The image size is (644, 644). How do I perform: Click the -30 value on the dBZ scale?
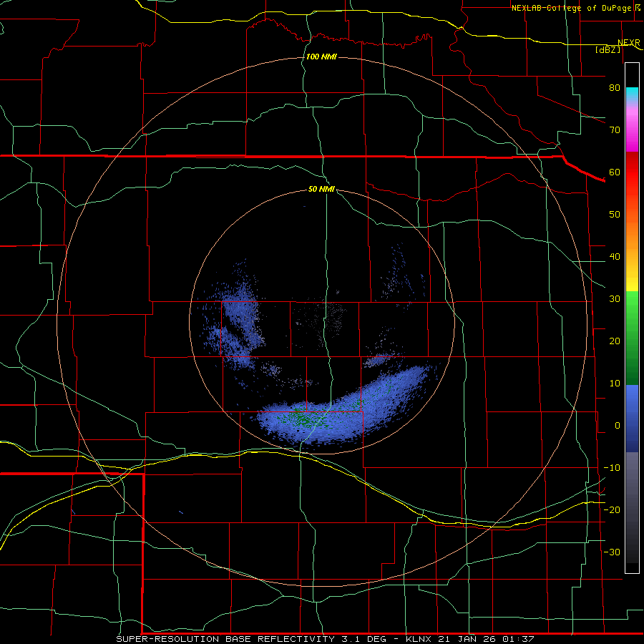612,552
